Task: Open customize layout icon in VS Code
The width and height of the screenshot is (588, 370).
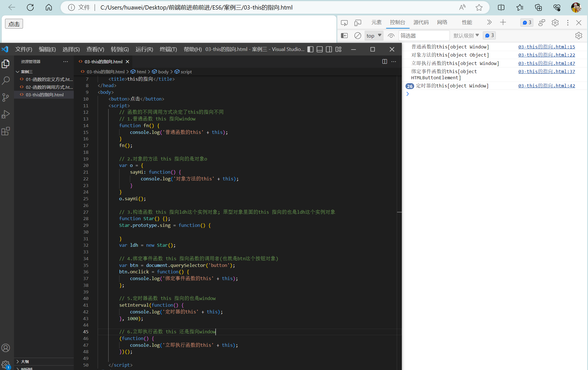Action: tap(338, 49)
